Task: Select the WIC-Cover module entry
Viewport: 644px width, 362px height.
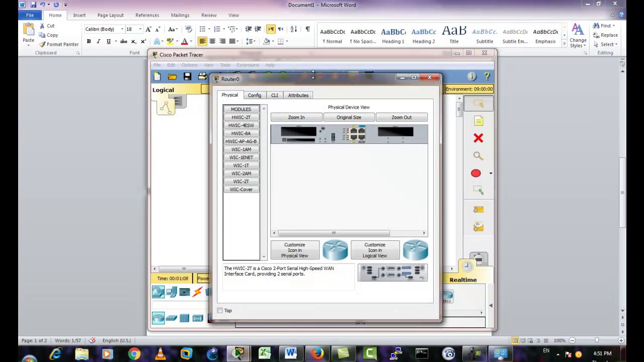Action: tap(241, 190)
